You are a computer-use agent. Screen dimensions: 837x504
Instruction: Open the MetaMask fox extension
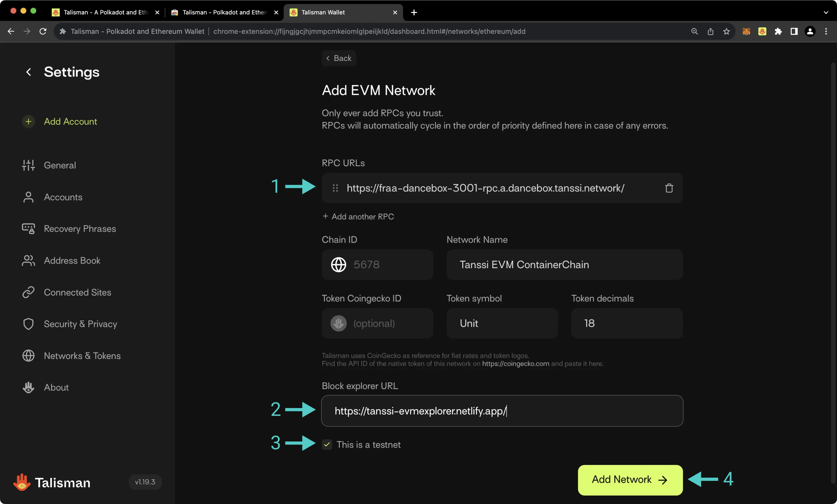[746, 31]
